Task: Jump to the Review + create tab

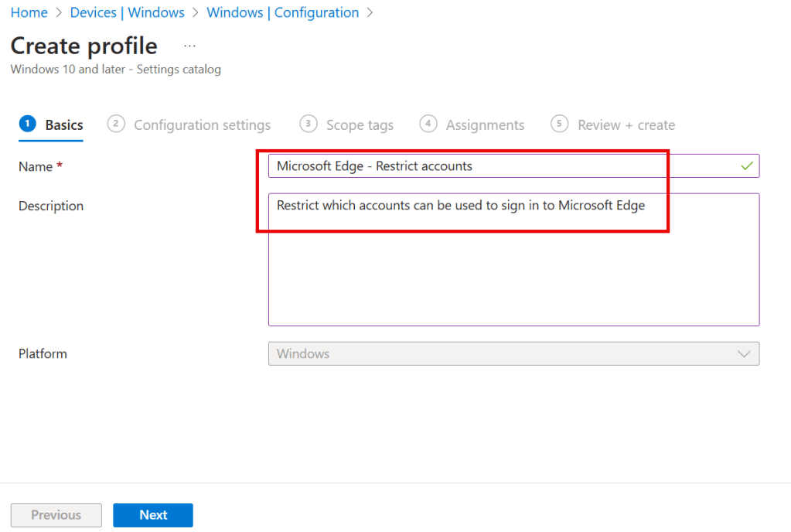Action: point(626,125)
